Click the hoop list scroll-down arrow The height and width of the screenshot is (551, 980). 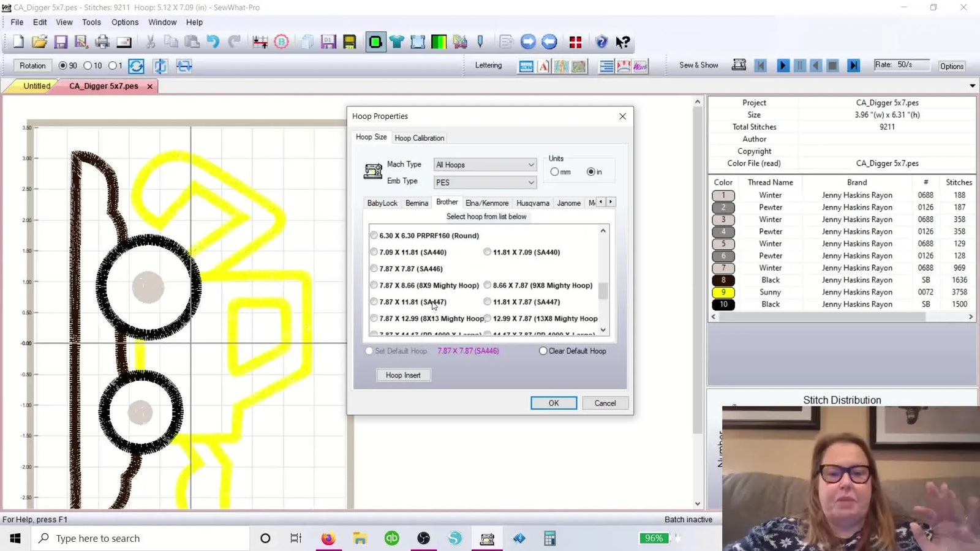click(x=603, y=330)
